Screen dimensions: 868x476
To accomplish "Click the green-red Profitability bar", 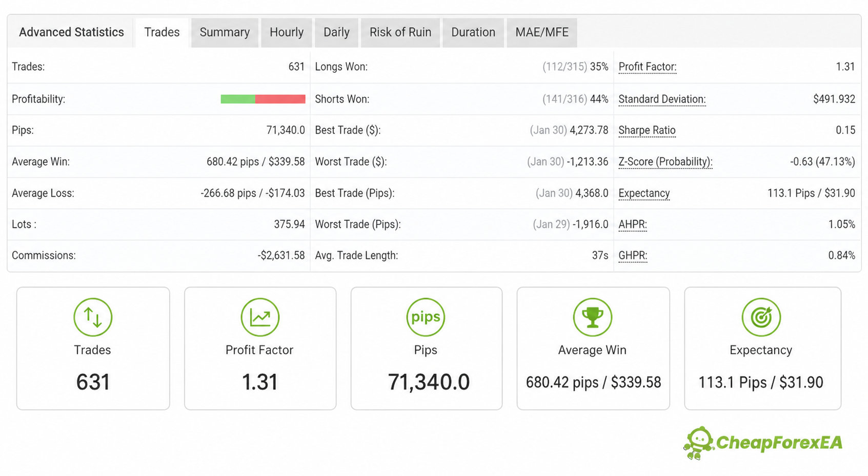I will tap(263, 99).
